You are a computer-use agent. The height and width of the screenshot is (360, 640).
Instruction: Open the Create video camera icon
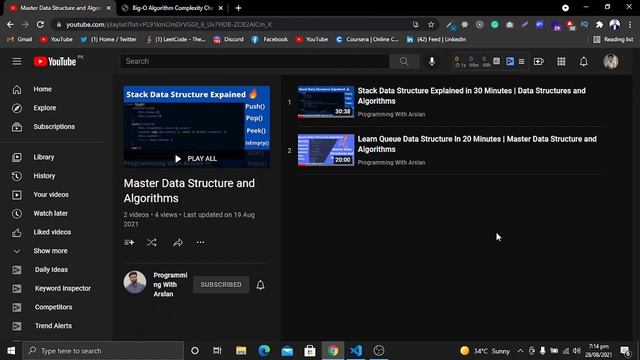538,61
